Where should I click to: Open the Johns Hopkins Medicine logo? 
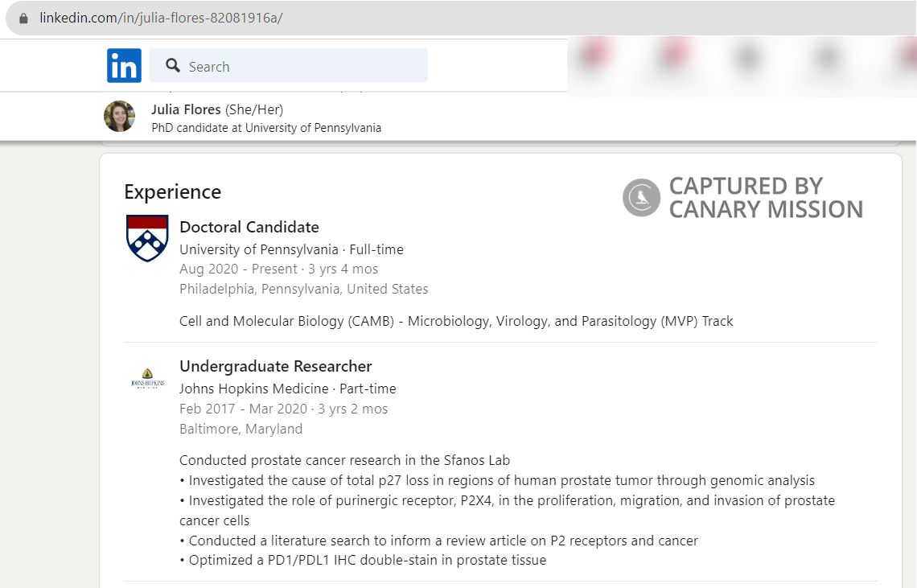pos(147,378)
